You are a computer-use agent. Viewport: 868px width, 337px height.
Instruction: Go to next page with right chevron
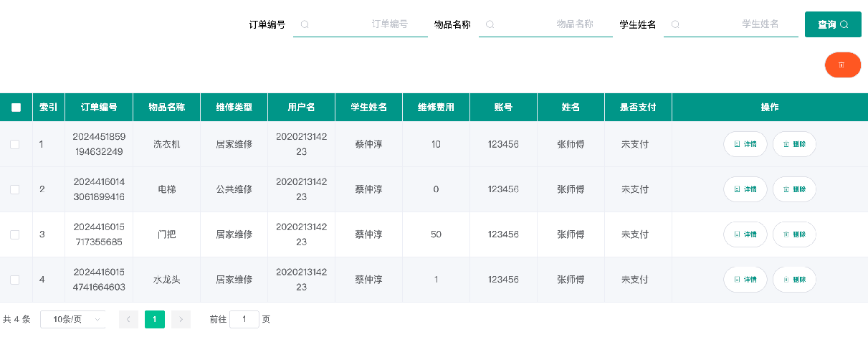click(x=181, y=320)
